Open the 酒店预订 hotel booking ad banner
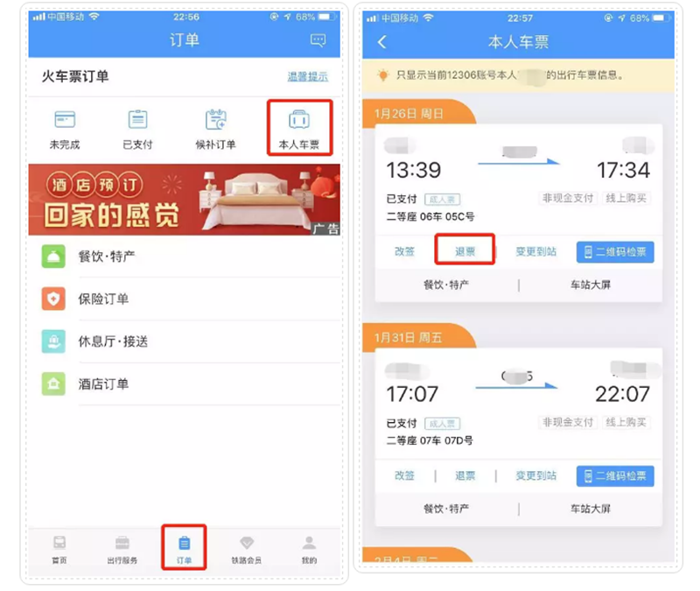Screen dimensions: 700x591 click(185, 200)
